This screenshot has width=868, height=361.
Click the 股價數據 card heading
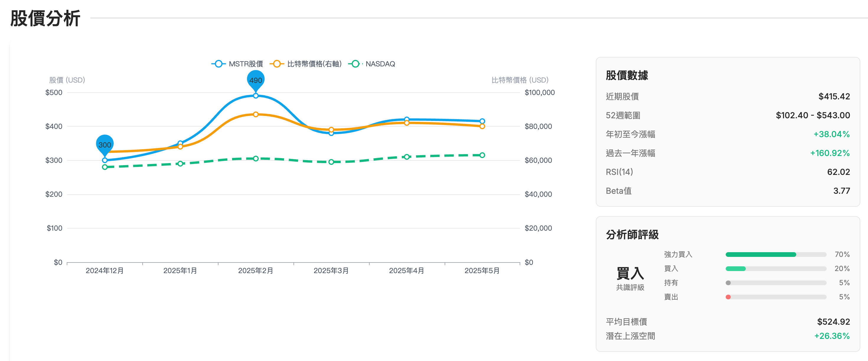coord(627,76)
